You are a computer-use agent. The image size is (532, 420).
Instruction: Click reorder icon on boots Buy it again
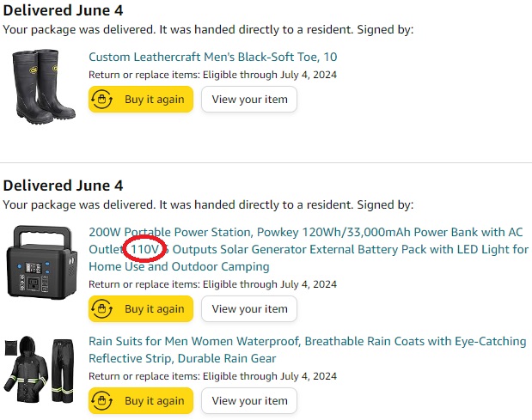(101, 100)
